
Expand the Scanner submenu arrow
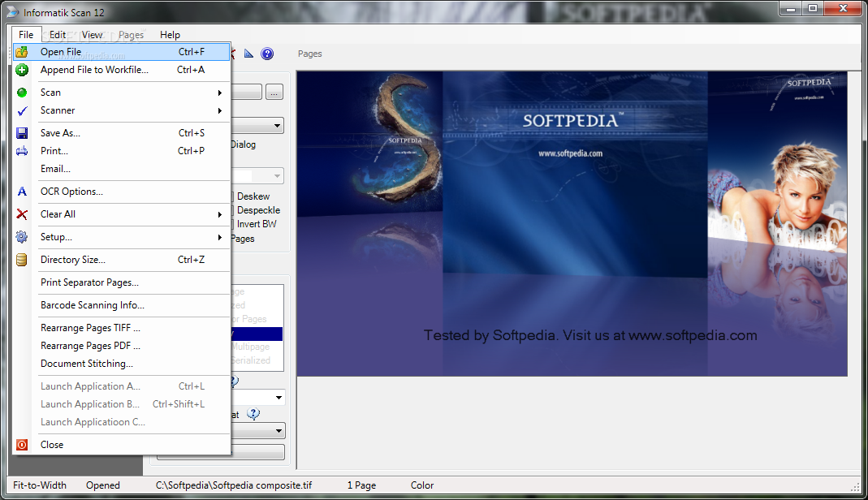click(220, 110)
